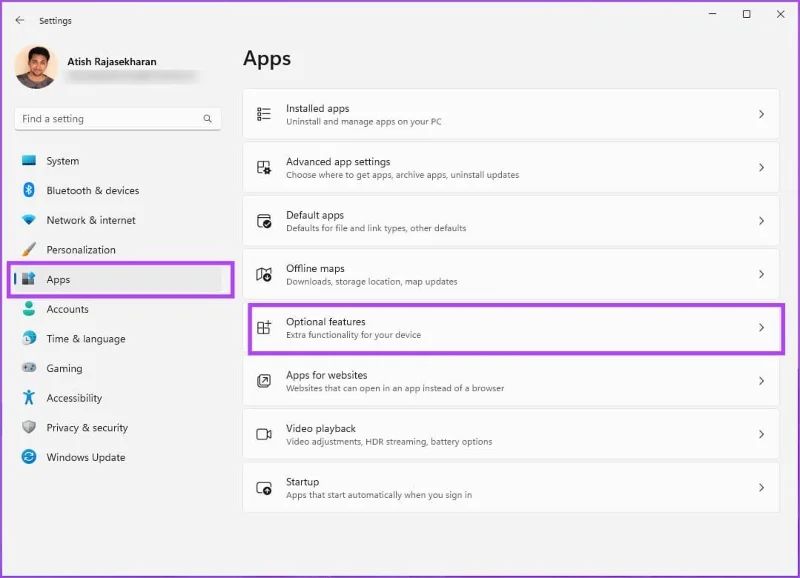Open Default apps title
The height and width of the screenshot is (578, 800).
(x=315, y=215)
